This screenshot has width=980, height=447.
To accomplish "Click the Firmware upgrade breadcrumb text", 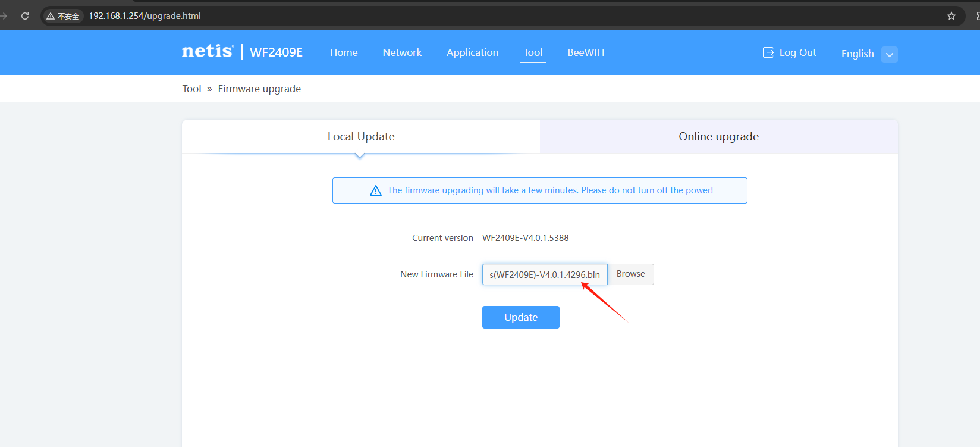I will click(259, 89).
